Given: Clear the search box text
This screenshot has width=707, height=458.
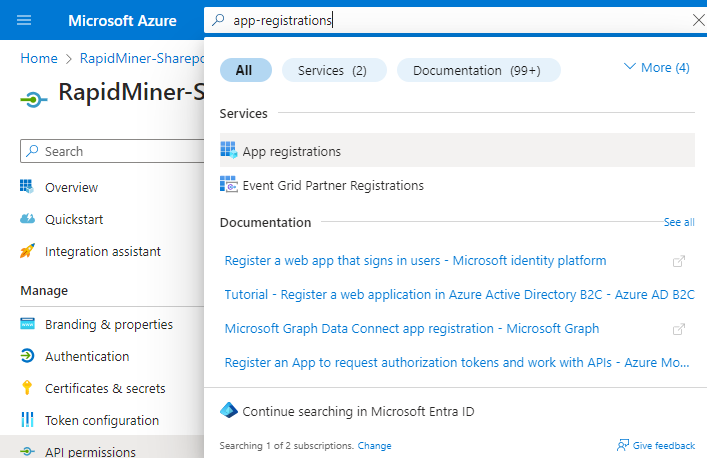Looking at the screenshot, I should (697, 20).
